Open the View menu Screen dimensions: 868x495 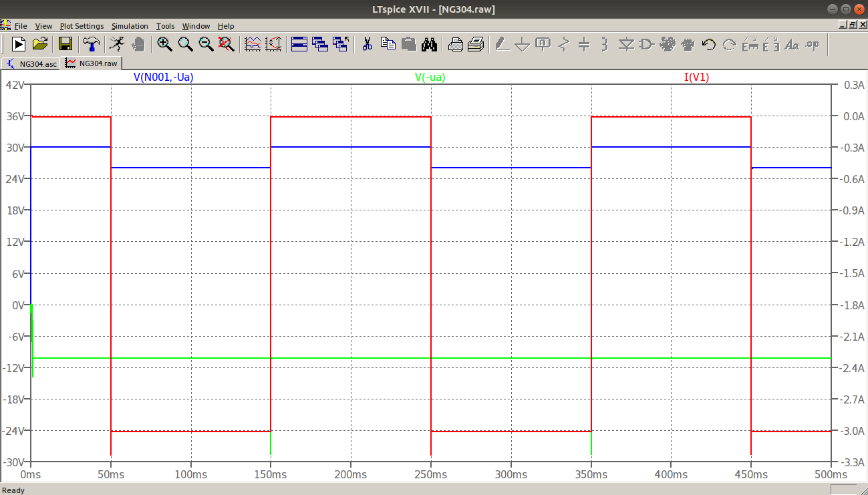[x=43, y=26]
